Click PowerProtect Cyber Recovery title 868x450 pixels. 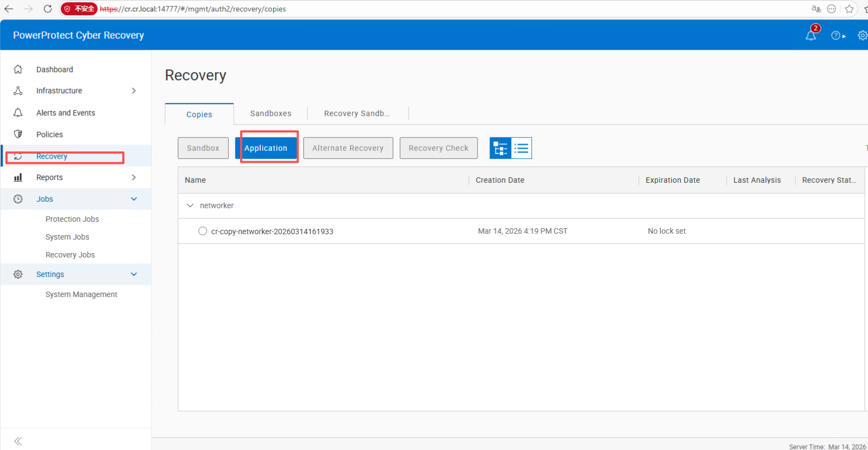click(x=78, y=35)
